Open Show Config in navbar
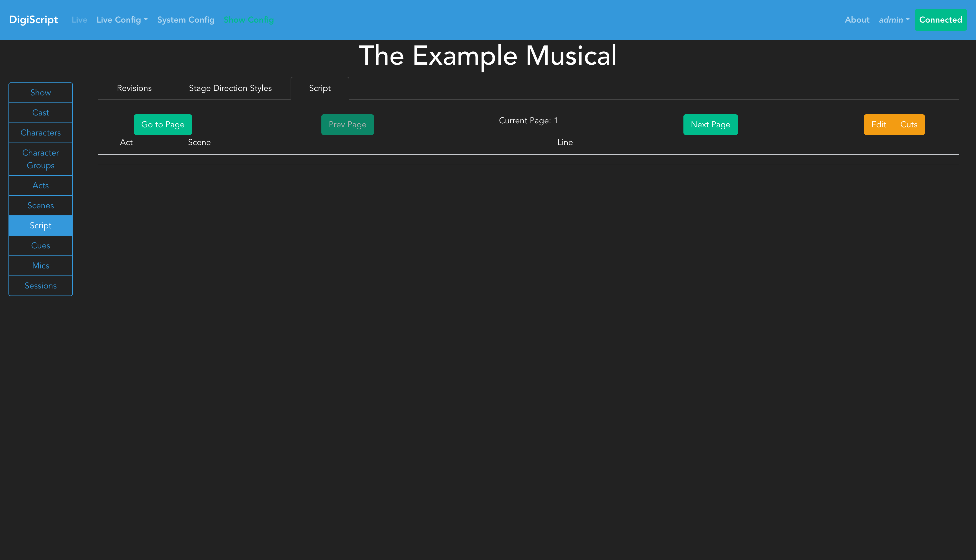Screen dimensions: 976x560 (249, 19)
